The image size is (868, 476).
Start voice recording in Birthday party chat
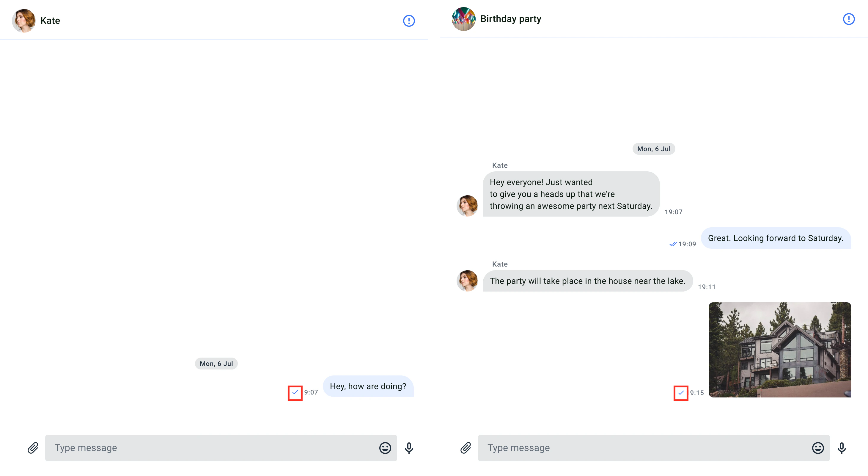842,448
